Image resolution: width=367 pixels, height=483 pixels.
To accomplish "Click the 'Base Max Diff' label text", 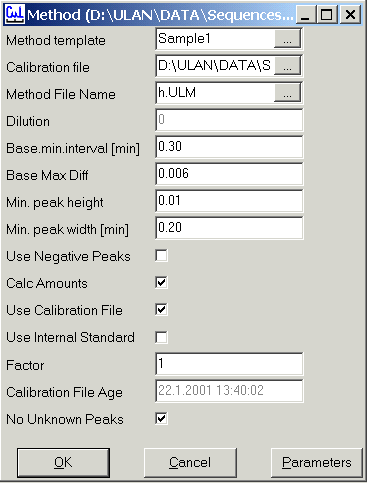I will (x=47, y=175).
